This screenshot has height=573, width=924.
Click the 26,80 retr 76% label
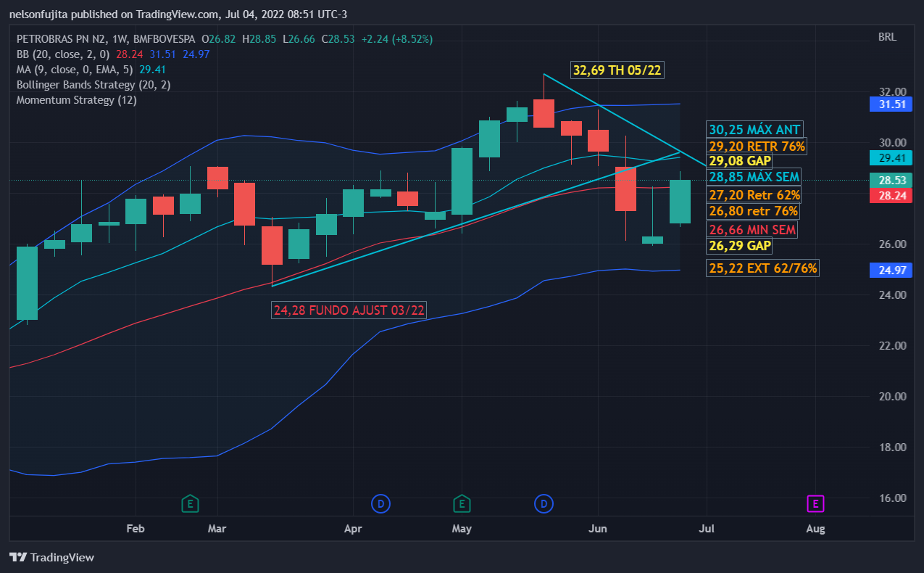[754, 211]
